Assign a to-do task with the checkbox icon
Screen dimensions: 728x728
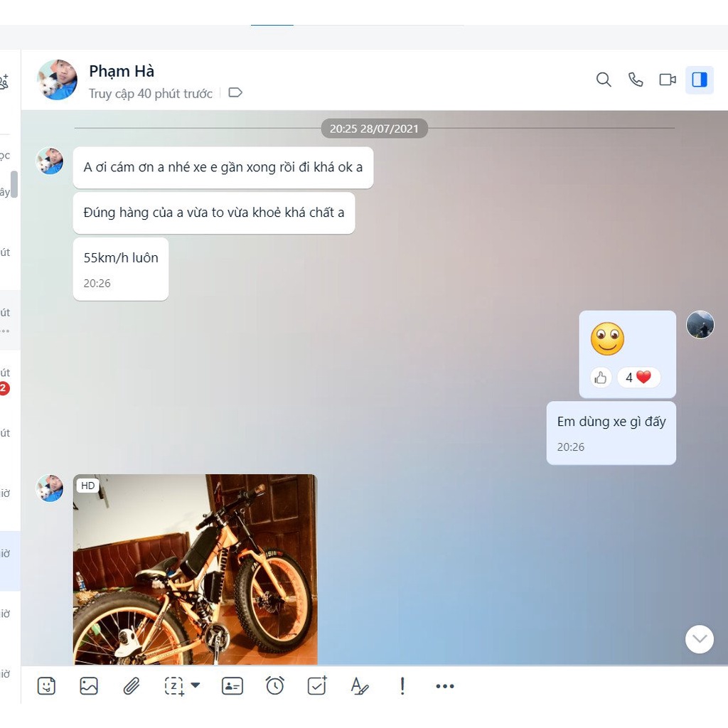[x=317, y=686]
